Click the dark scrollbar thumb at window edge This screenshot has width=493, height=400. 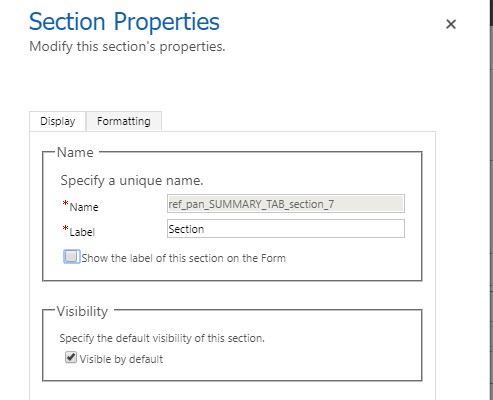[x=491, y=12]
